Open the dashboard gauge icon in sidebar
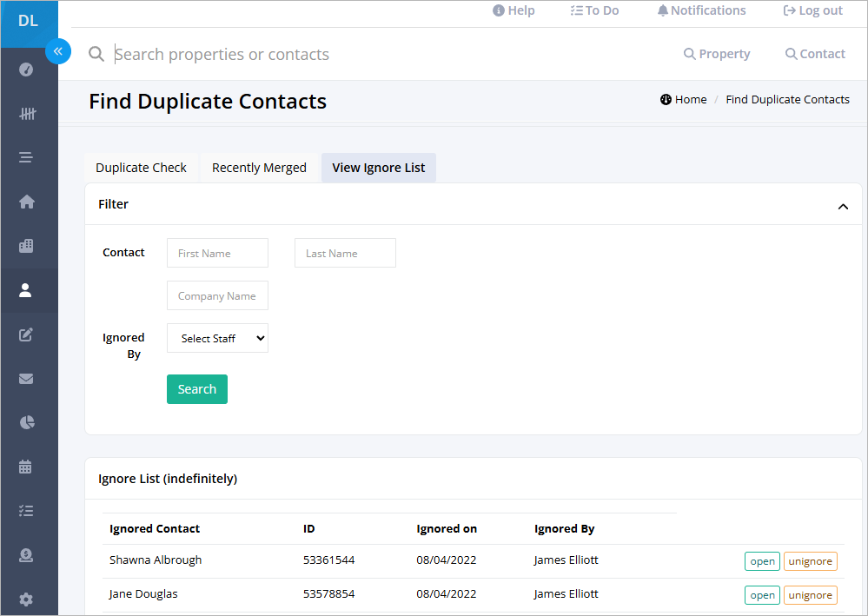The height and width of the screenshot is (616, 868). pos(26,70)
